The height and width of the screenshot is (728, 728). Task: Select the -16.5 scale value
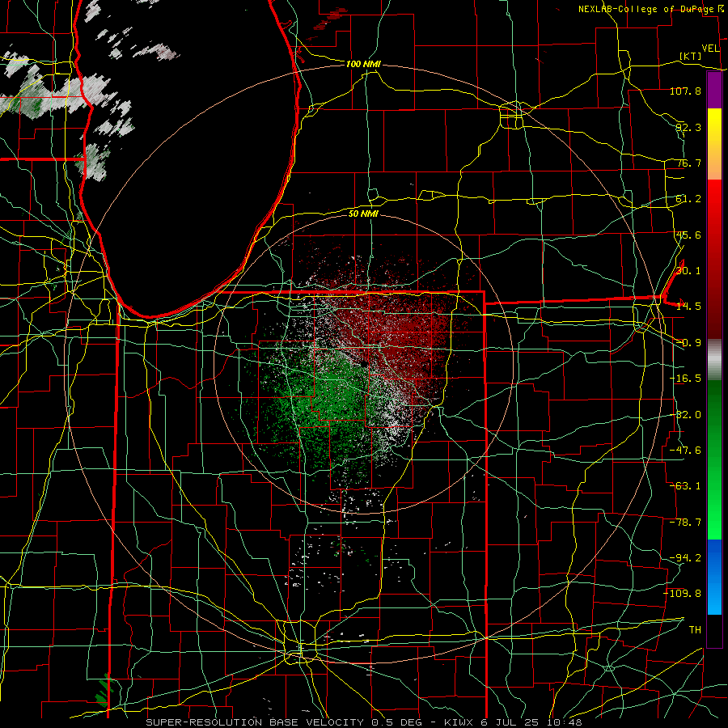tap(686, 379)
